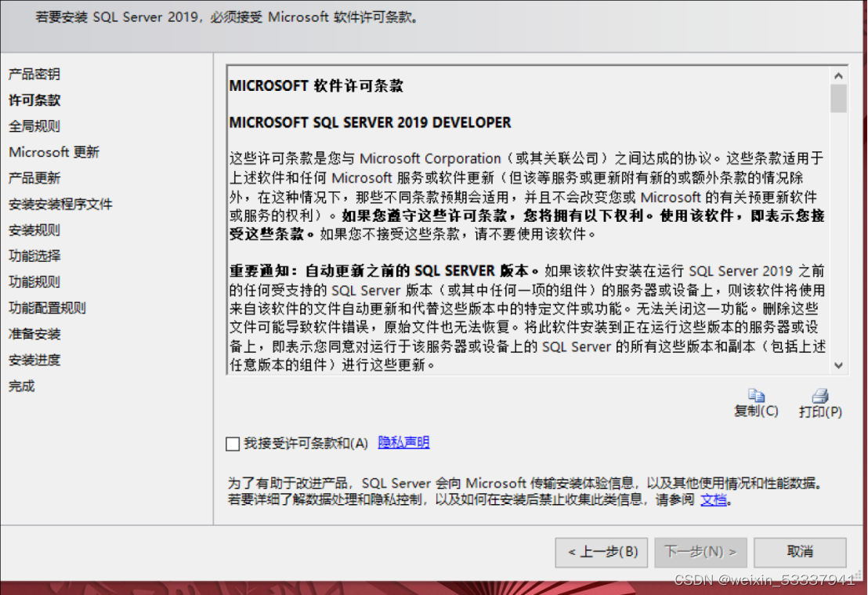Click the Copy (复制) icon
868x595 pixels.
[x=756, y=395]
